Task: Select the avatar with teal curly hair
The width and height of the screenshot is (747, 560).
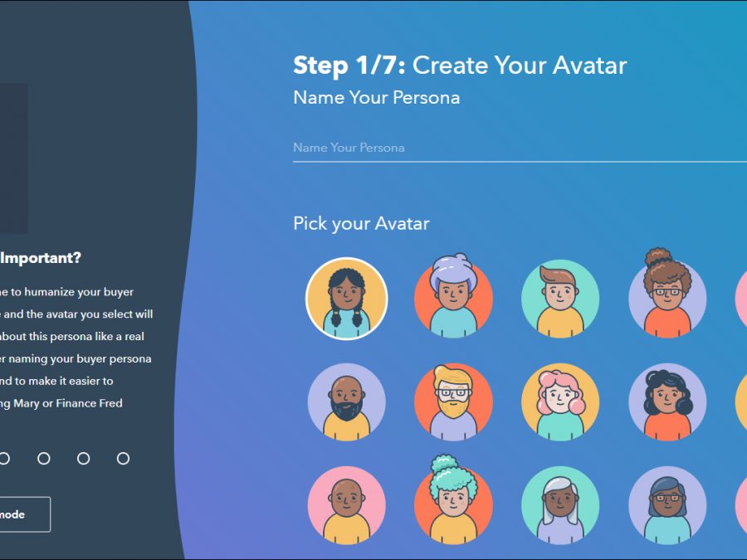Action: (x=453, y=504)
